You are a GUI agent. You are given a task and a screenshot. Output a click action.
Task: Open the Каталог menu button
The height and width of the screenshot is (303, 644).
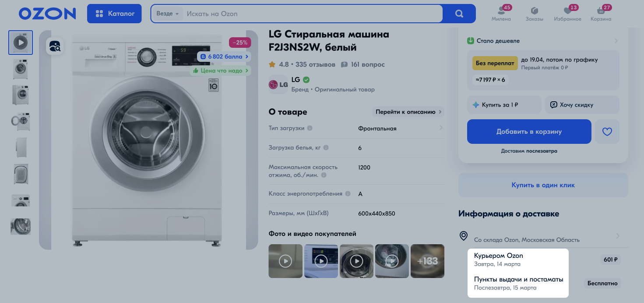114,14
